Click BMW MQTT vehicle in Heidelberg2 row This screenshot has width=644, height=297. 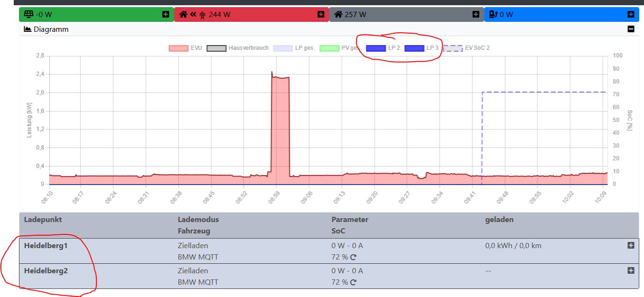[198, 282]
